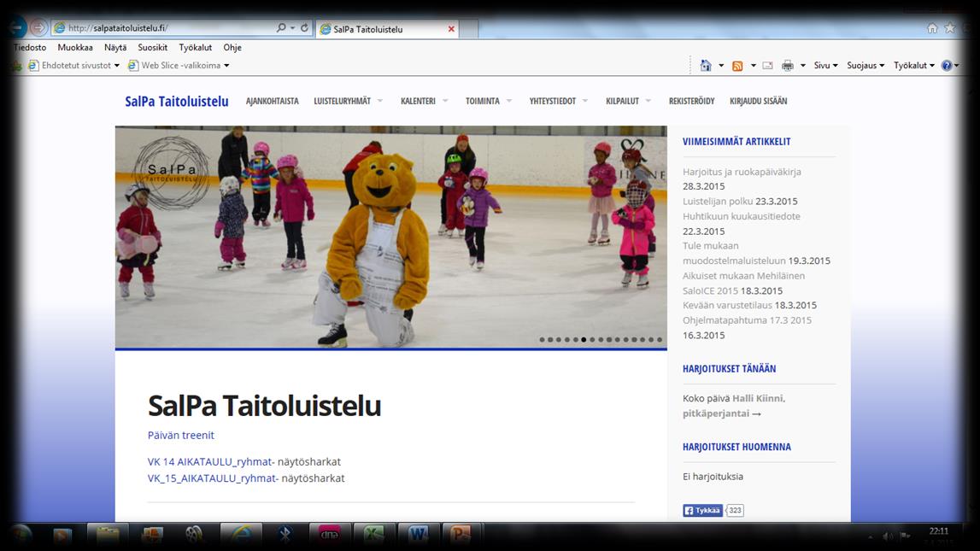980x551 pixels.
Task: Click the command bar Home page icon
Action: coord(706,65)
